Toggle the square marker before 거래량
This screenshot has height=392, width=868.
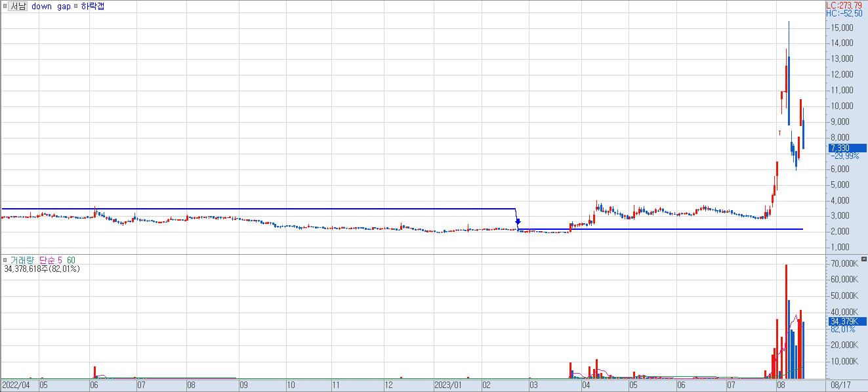tap(5, 260)
